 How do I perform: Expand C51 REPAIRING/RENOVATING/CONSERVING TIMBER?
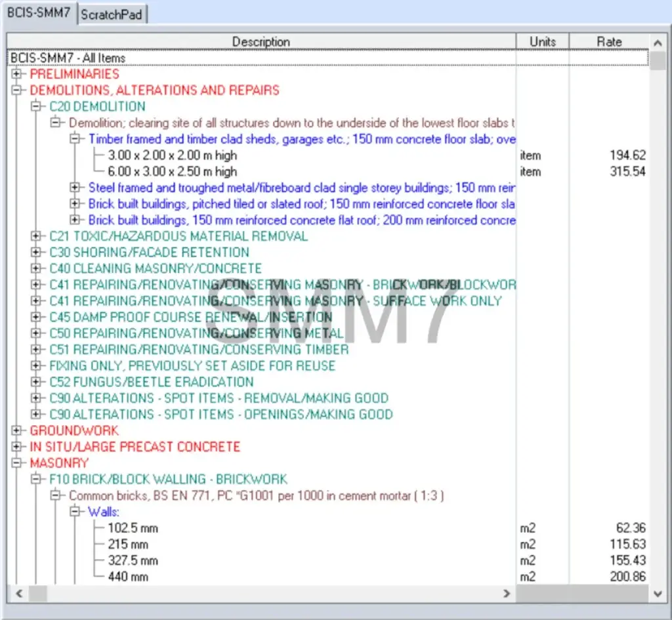(37, 350)
